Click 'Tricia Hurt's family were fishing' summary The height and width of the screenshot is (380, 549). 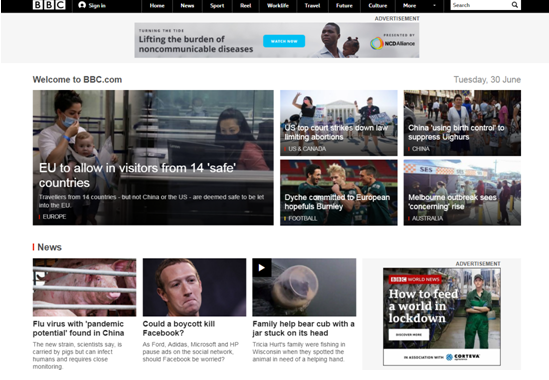(x=299, y=352)
